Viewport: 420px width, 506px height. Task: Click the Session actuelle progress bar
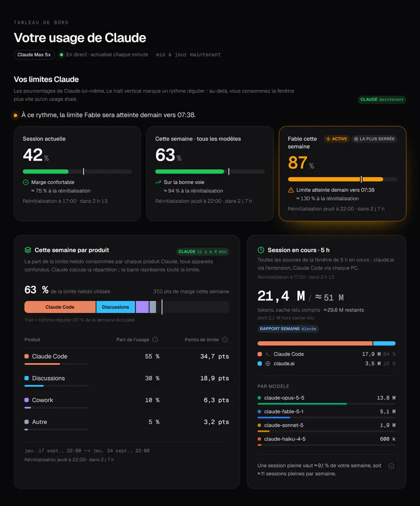(x=77, y=171)
